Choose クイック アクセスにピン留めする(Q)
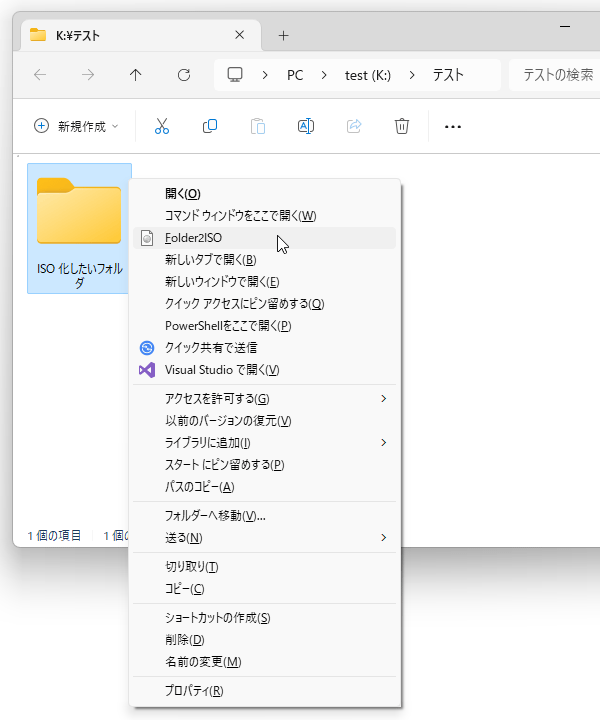Screen dimensions: 600x720 tap(264, 304)
